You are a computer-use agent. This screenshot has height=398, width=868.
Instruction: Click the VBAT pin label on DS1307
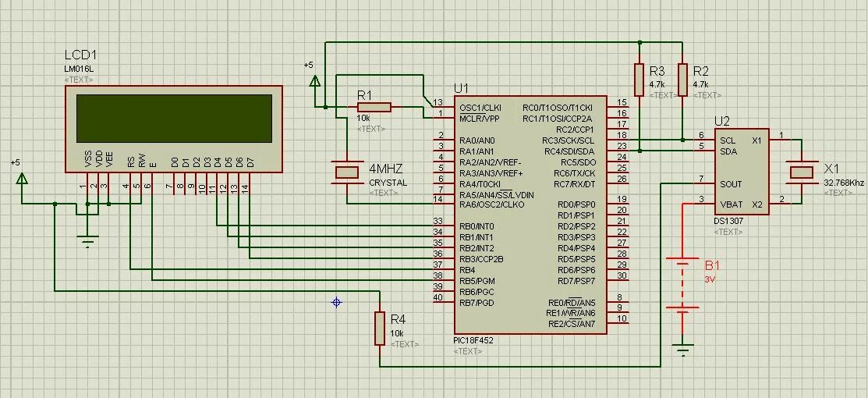pyautogui.click(x=731, y=205)
